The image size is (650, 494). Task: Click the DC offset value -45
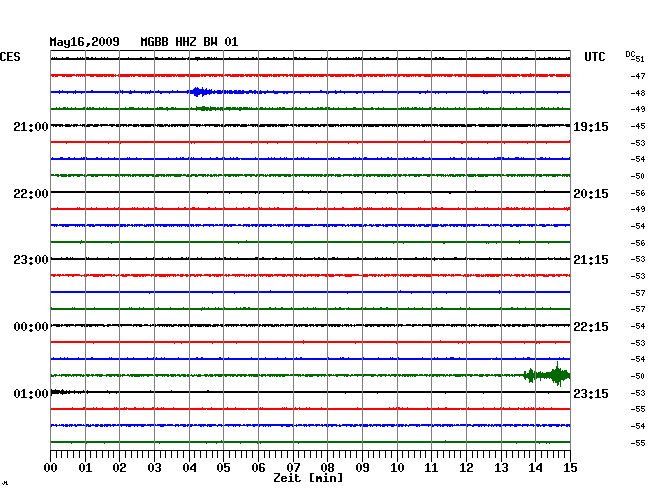638,126
